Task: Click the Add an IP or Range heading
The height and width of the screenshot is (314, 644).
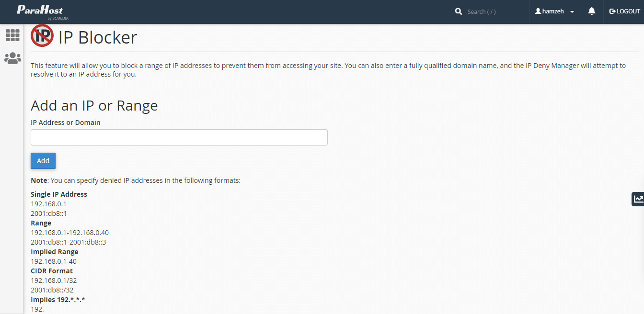Action: (94, 105)
